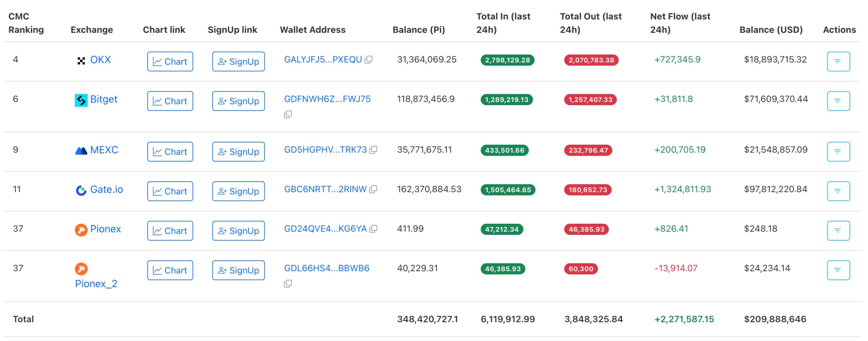Open the actions filter for Gate.io row
Image resolution: width=868 pixels, height=341 pixels.
tap(838, 191)
